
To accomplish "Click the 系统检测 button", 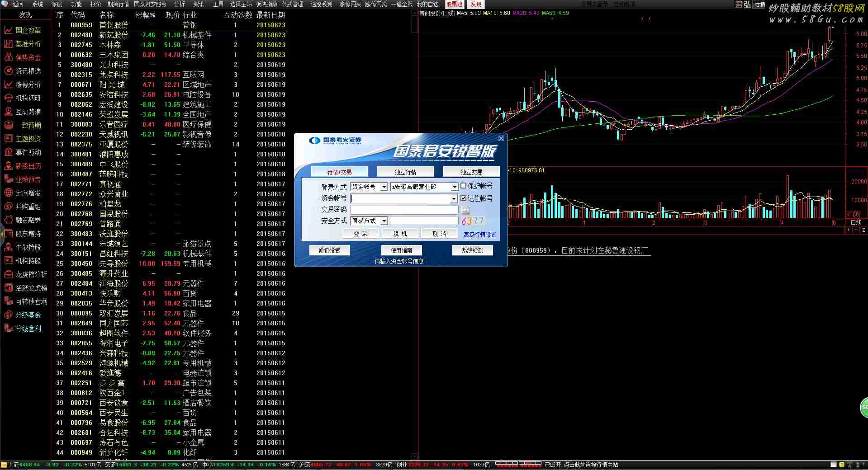I will [473, 250].
